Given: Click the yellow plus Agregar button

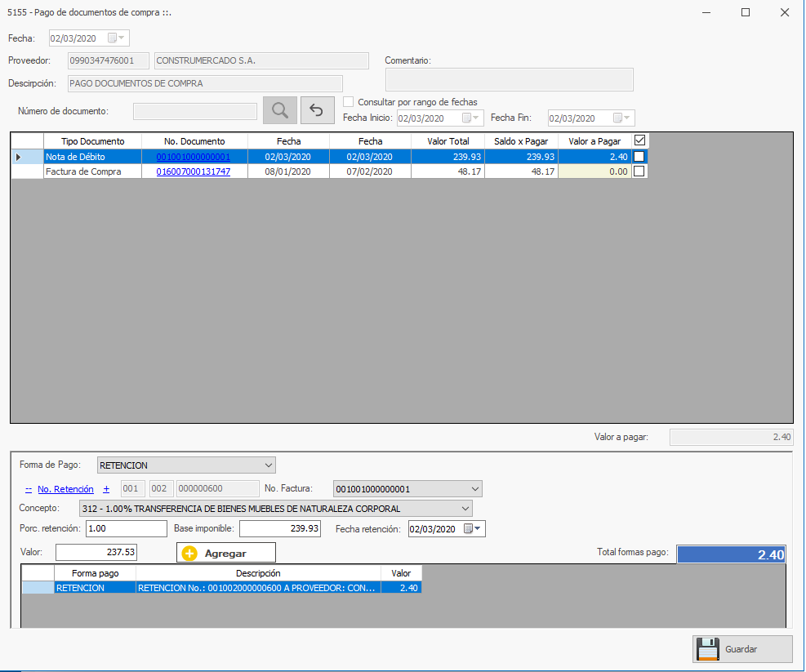Looking at the screenshot, I should (225, 553).
